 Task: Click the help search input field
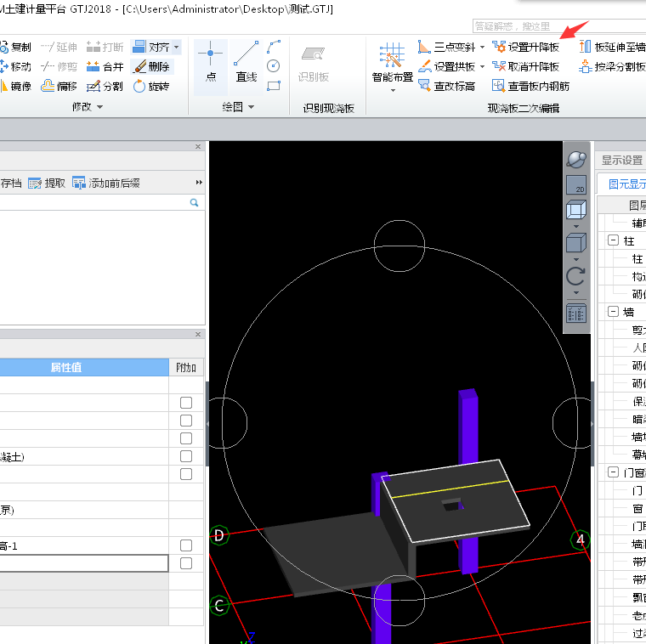(559, 26)
